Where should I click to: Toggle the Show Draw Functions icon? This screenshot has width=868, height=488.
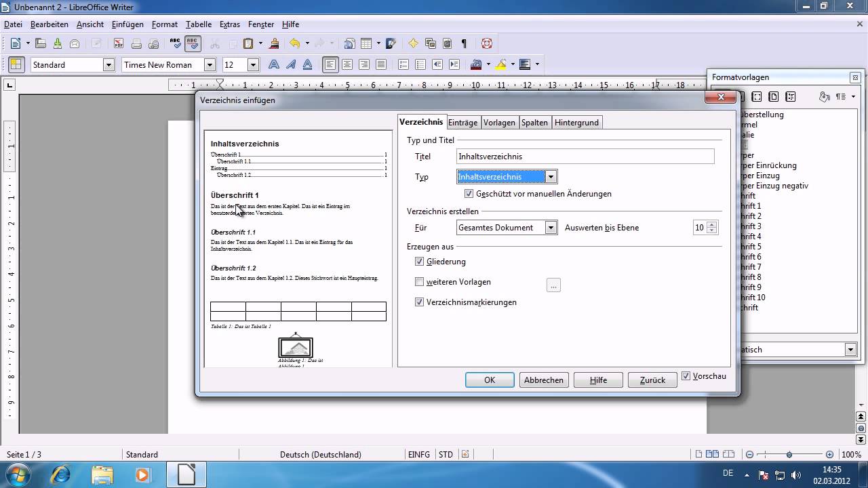[391, 43]
